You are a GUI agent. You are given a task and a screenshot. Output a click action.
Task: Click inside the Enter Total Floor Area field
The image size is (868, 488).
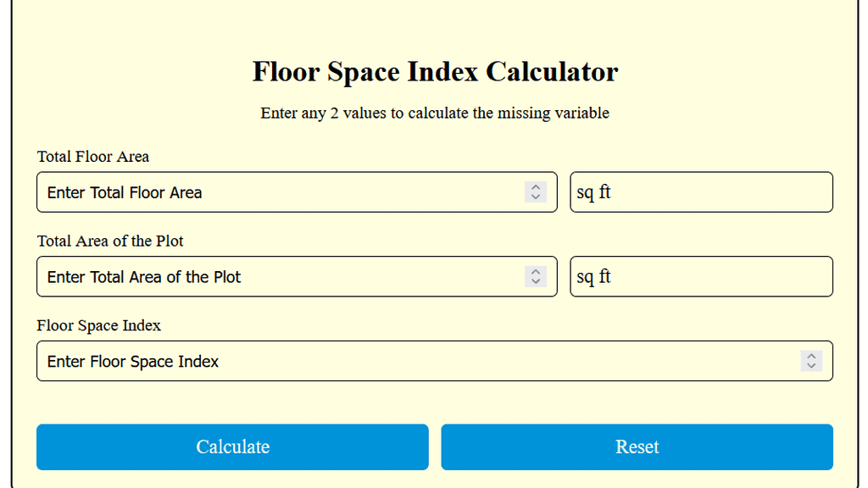(254, 191)
